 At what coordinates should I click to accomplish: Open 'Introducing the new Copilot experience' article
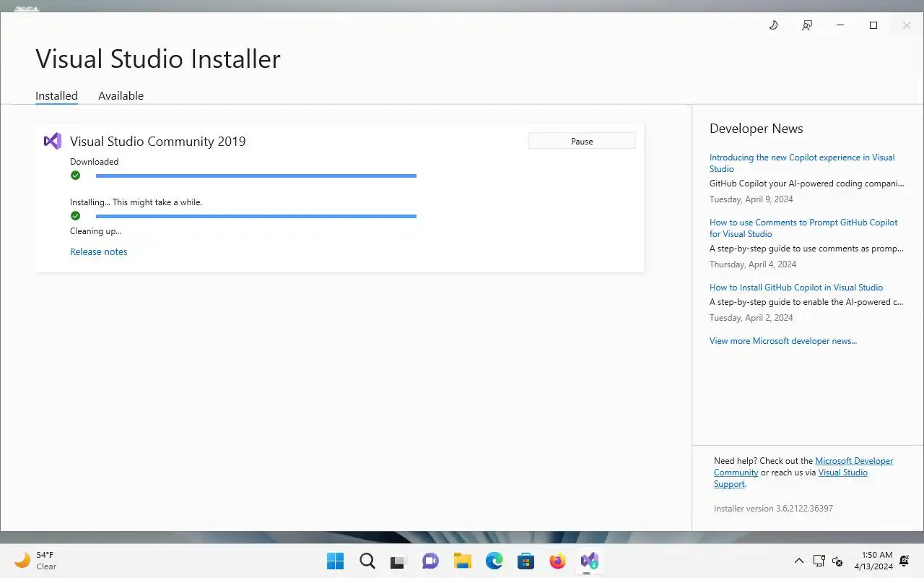802,163
